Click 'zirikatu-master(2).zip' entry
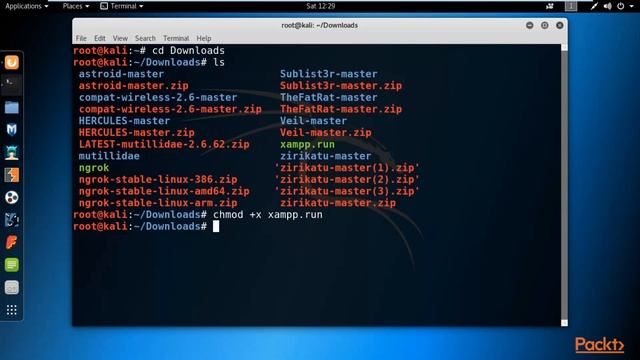Screen dimensions: 640x360 pos(347,179)
